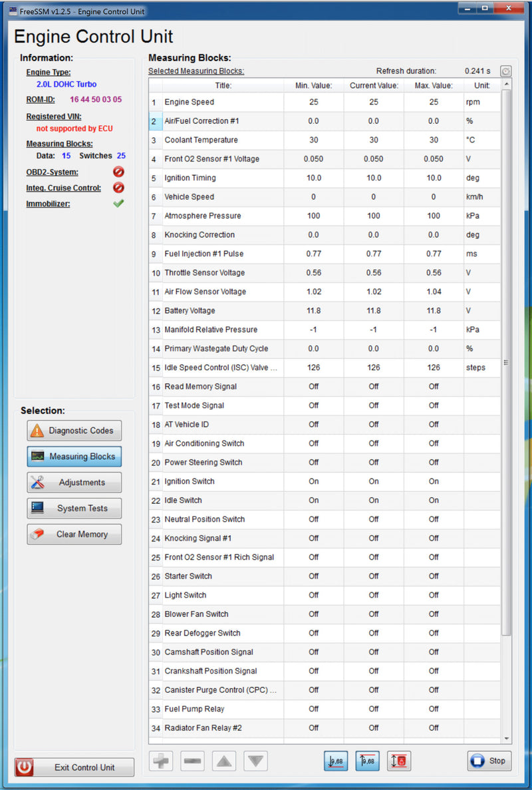Click the ROM-ID value 16 44 50 03 05
The image size is (532, 790).
click(96, 99)
